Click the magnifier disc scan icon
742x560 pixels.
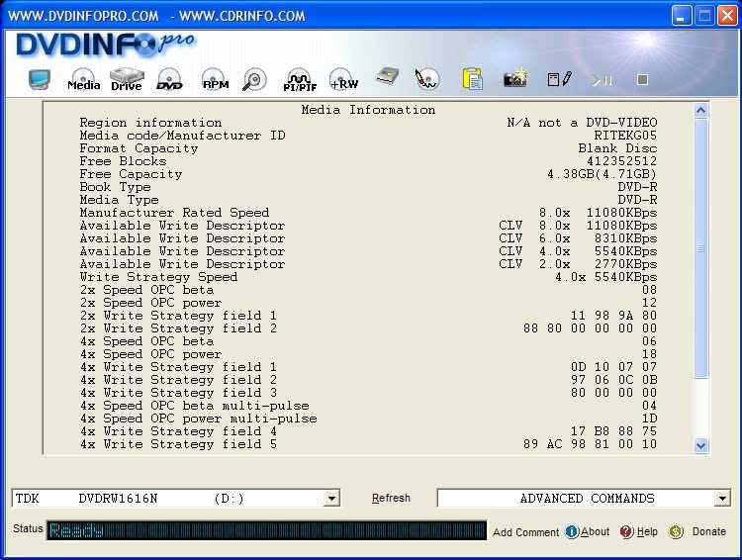point(254,79)
